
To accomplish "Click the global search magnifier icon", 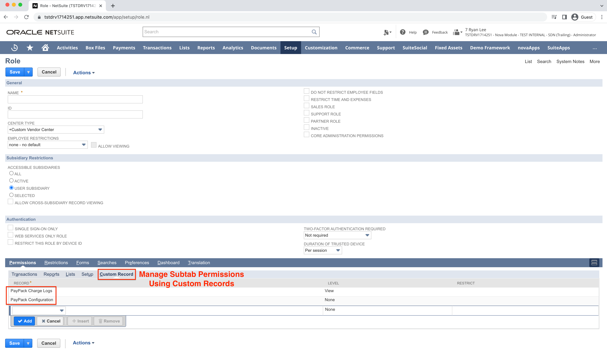I will (x=314, y=32).
